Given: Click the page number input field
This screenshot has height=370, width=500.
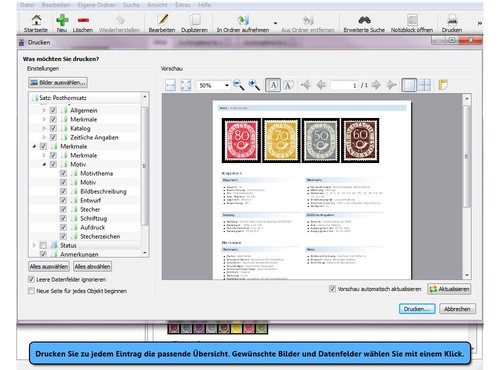Looking at the screenshot, I should pos(344,85).
